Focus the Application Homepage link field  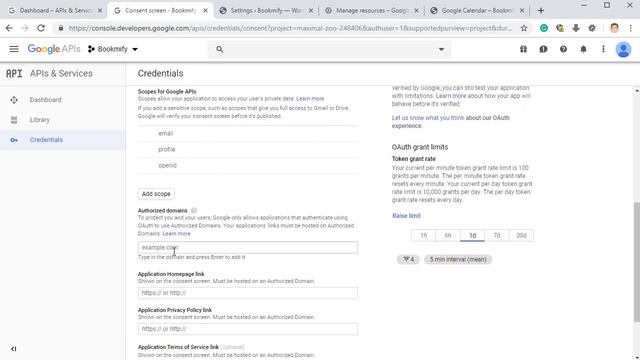pos(248,293)
